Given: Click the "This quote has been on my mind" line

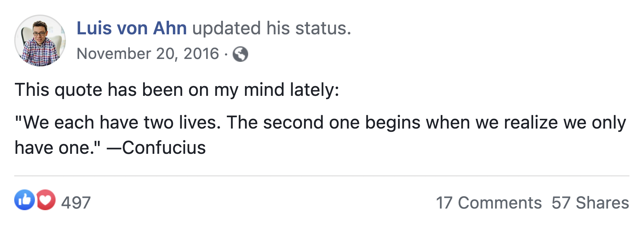Looking at the screenshot, I should click(177, 90).
